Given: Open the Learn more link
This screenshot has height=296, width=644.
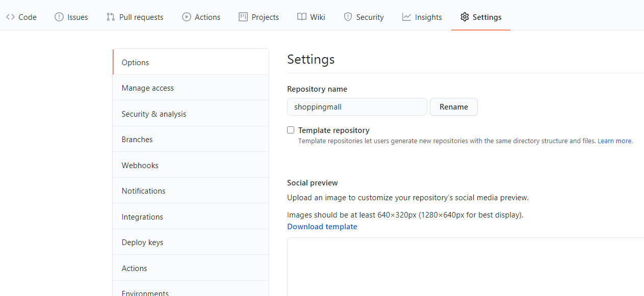Looking at the screenshot, I should pyautogui.click(x=615, y=141).
